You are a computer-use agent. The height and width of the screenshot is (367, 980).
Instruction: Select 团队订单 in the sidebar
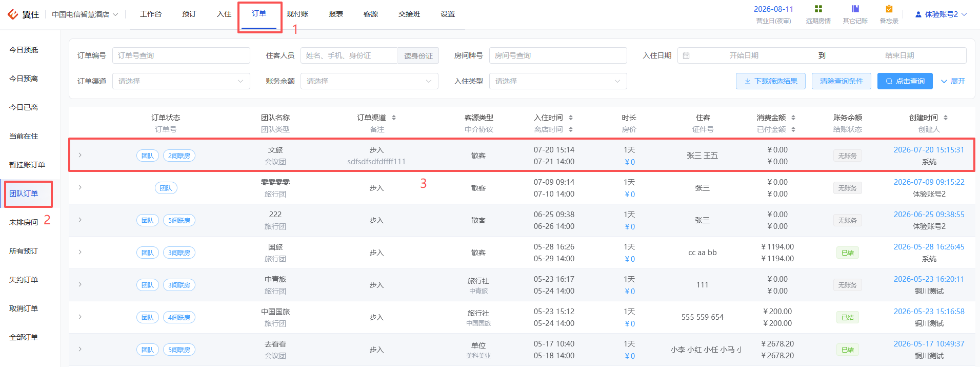(24, 194)
